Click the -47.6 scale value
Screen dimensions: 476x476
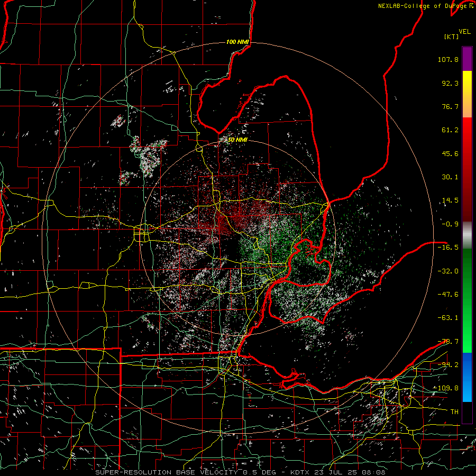pos(448,295)
